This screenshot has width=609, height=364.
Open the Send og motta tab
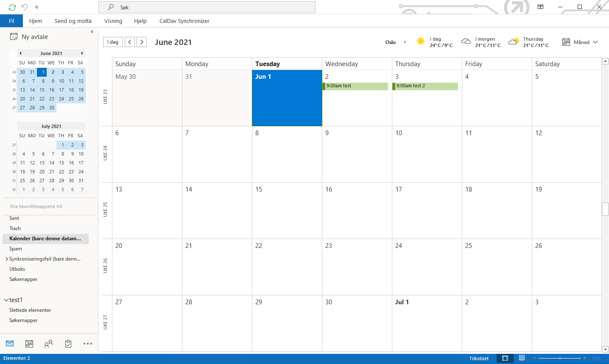click(x=73, y=21)
